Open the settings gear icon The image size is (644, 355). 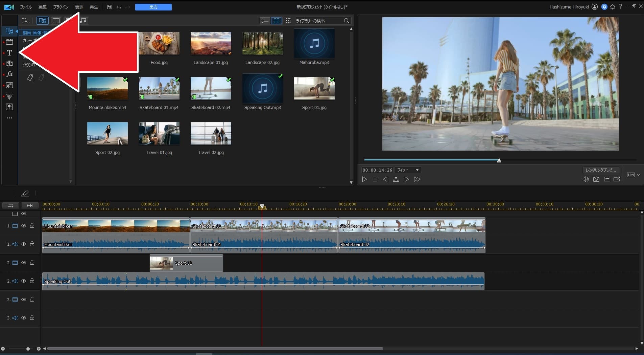coord(613,7)
